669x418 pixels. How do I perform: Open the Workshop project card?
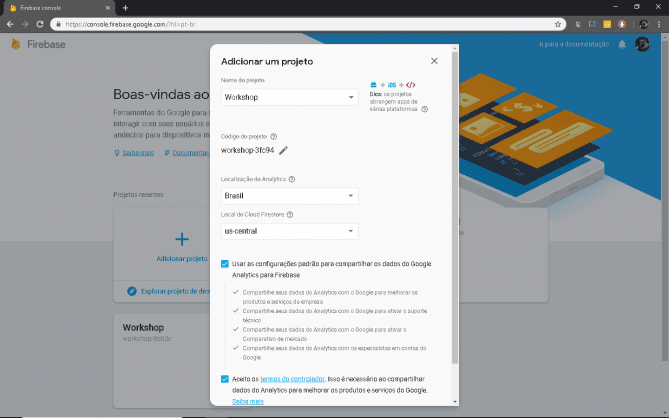162,360
